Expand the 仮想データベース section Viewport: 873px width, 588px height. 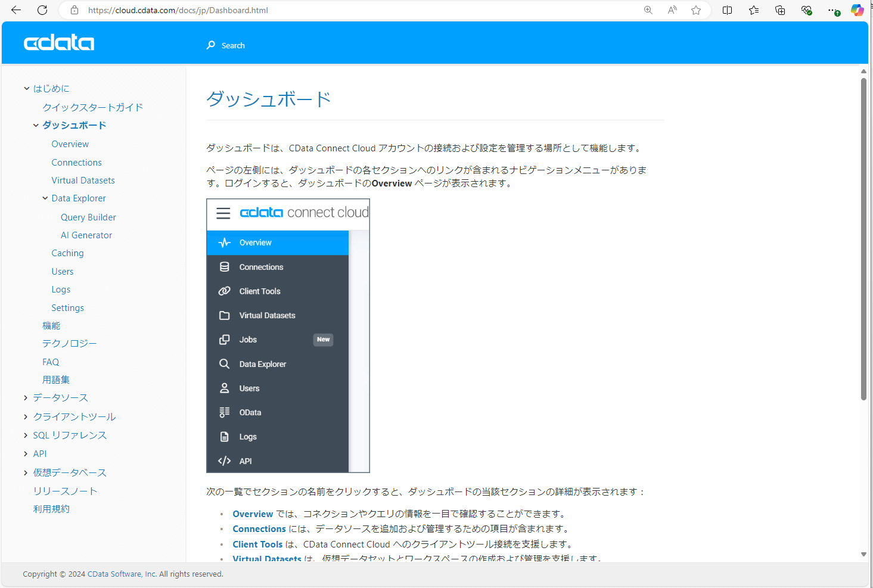[x=26, y=473]
